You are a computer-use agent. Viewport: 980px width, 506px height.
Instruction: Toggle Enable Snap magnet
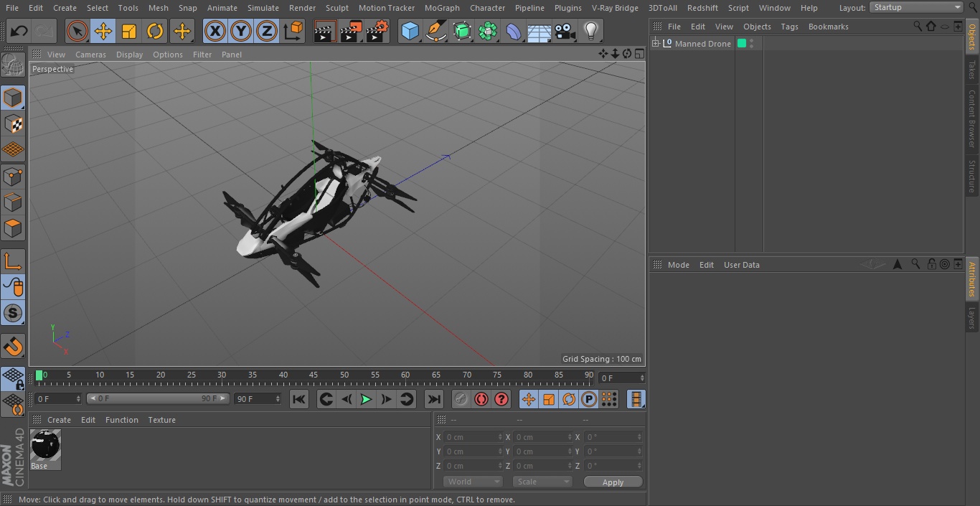[13, 347]
